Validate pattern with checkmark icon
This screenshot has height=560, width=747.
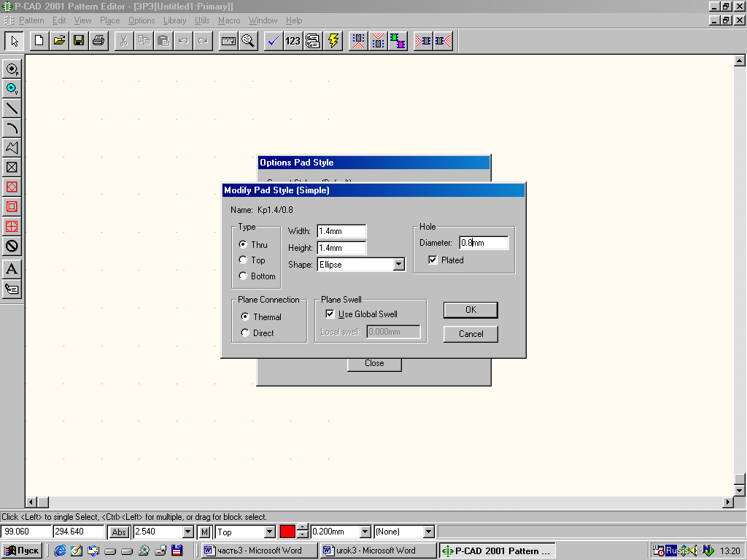[274, 41]
